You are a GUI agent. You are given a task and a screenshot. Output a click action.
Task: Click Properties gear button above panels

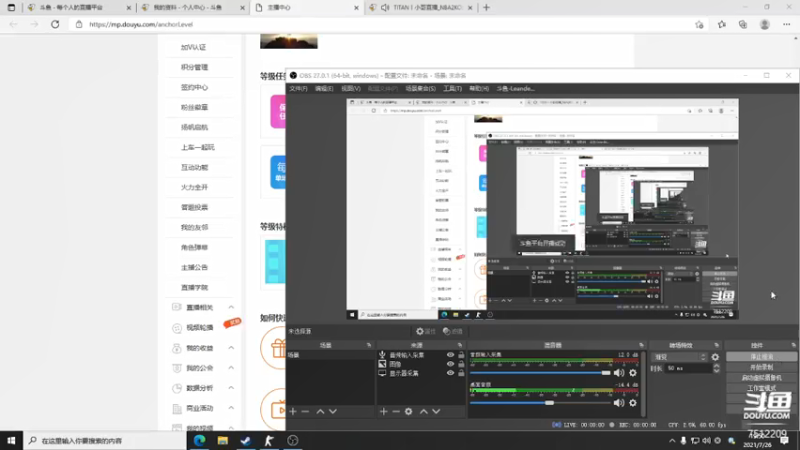(x=426, y=331)
